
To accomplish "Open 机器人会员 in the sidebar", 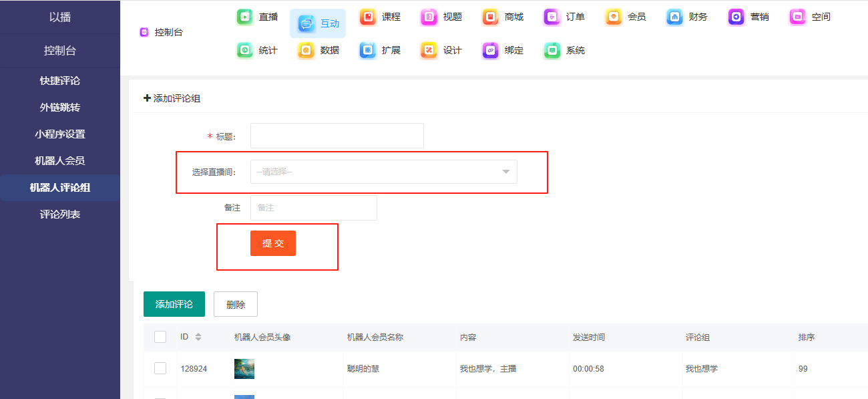I will 60,161.
